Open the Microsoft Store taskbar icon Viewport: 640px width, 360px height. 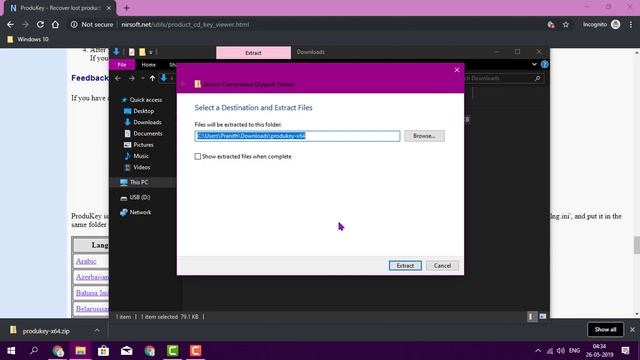(x=103, y=351)
